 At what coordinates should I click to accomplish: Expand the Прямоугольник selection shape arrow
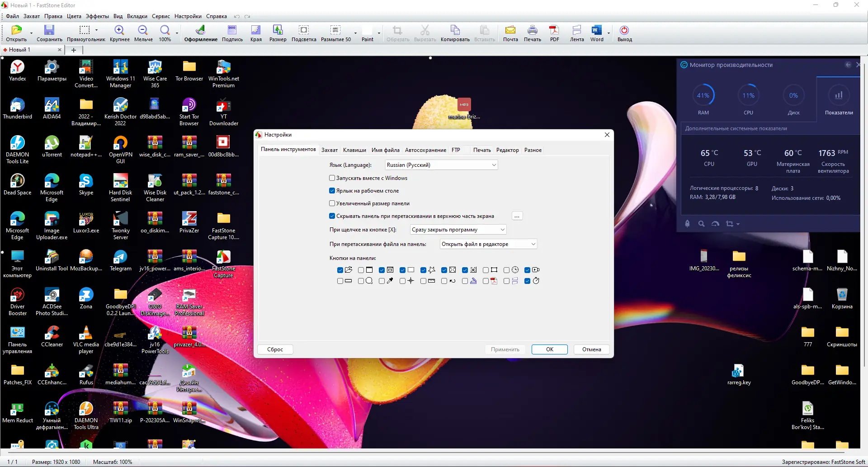point(96,30)
